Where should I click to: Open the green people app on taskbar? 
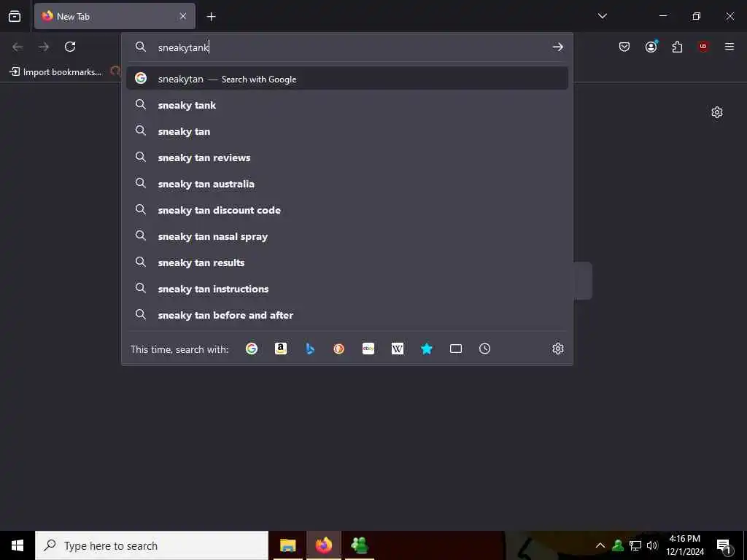coord(360,545)
